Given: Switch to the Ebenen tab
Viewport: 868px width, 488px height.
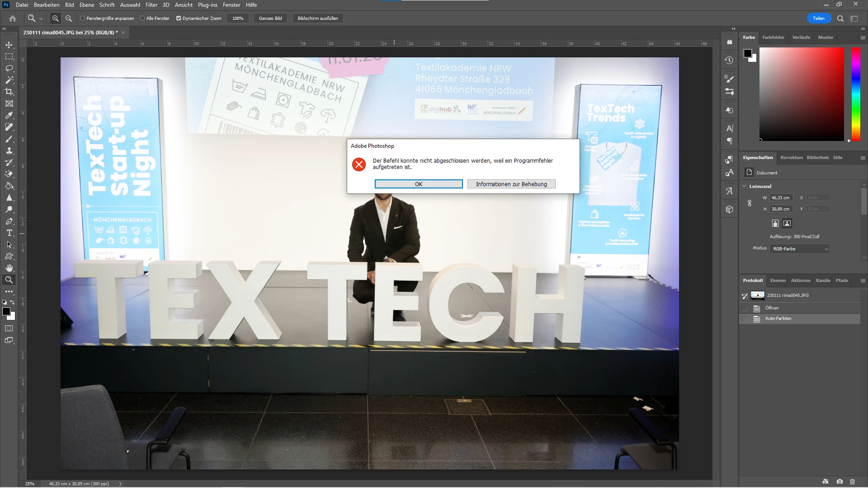Looking at the screenshot, I should (778, 281).
